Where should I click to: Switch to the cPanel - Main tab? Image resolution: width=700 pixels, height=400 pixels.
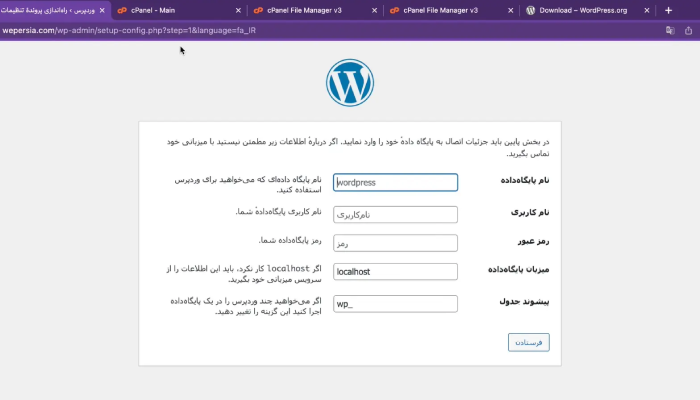(179, 10)
